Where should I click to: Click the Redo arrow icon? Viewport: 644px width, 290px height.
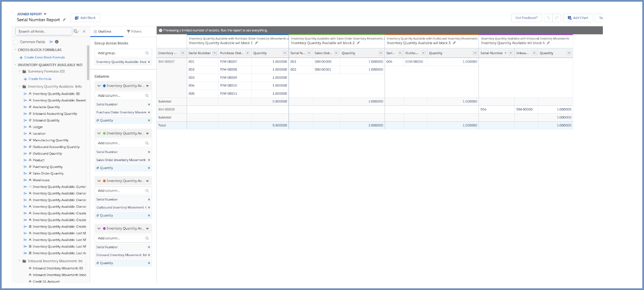[556, 18]
